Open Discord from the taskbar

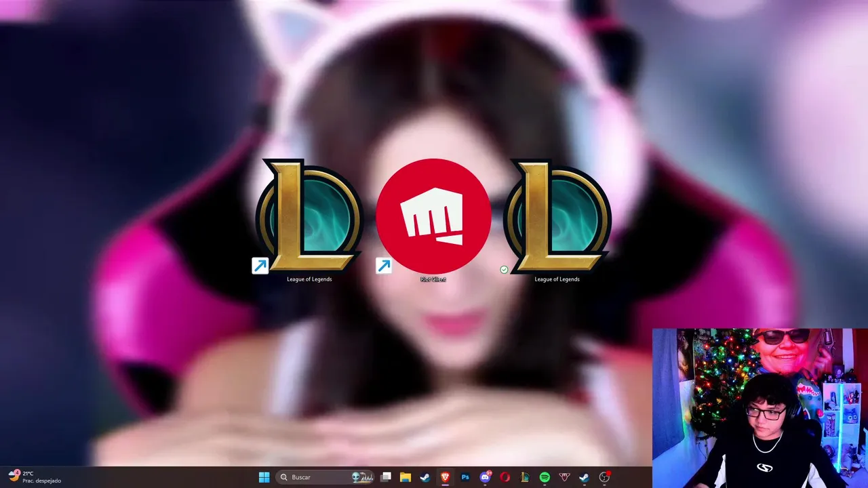[x=485, y=477]
